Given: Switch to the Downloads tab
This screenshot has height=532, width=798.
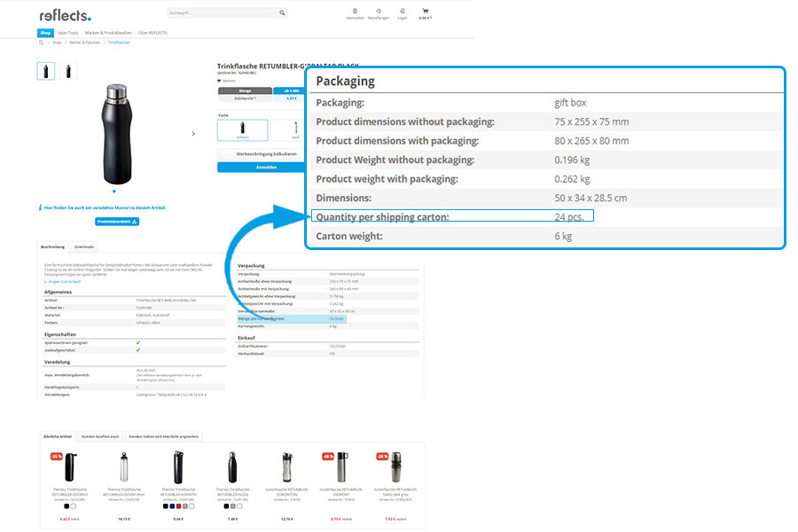Looking at the screenshot, I should click(x=84, y=246).
